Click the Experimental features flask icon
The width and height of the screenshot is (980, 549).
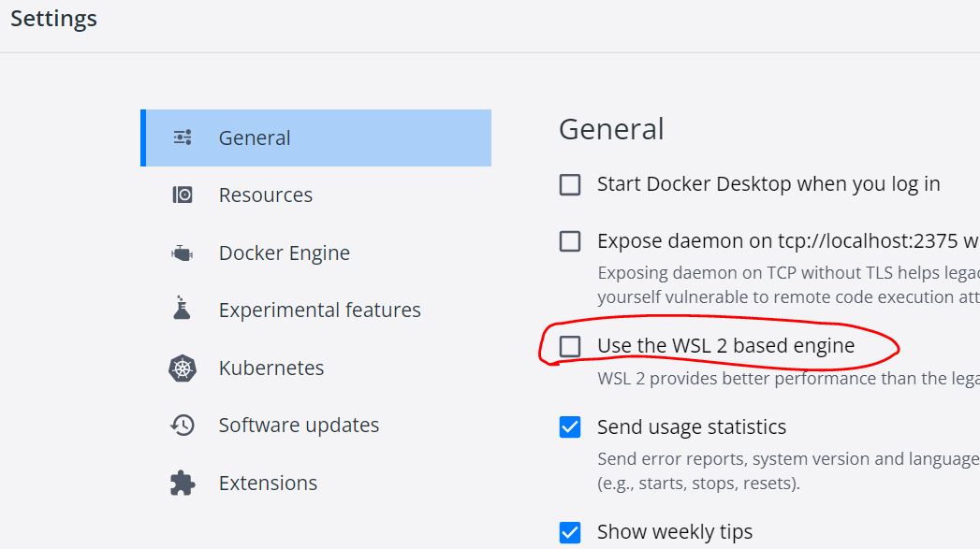[183, 310]
